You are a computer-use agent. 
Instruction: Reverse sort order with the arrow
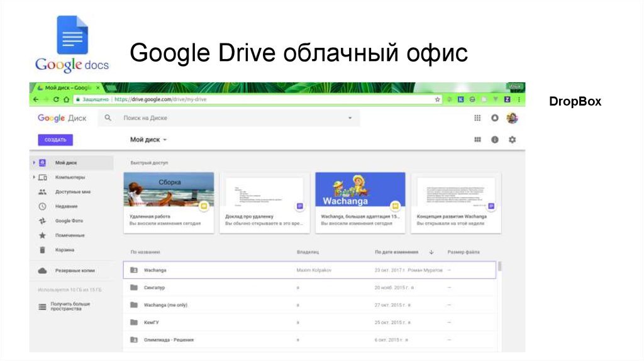coord(431,252)
